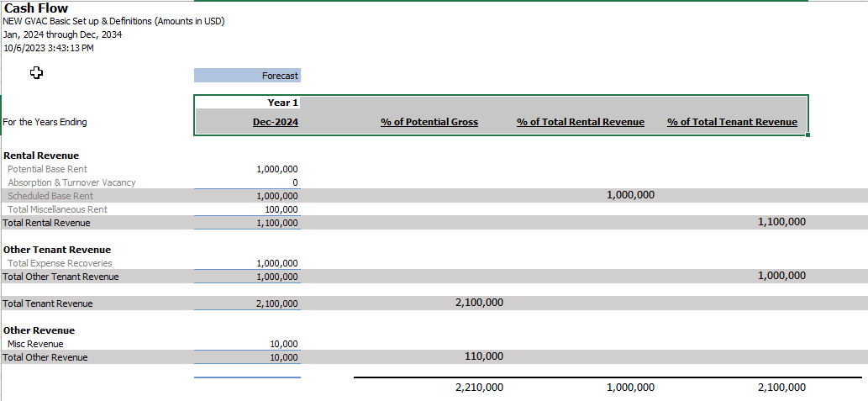Click the Total Tenant Revenue row label
This screenshot has width=868, height=401.
pos(48,303)
